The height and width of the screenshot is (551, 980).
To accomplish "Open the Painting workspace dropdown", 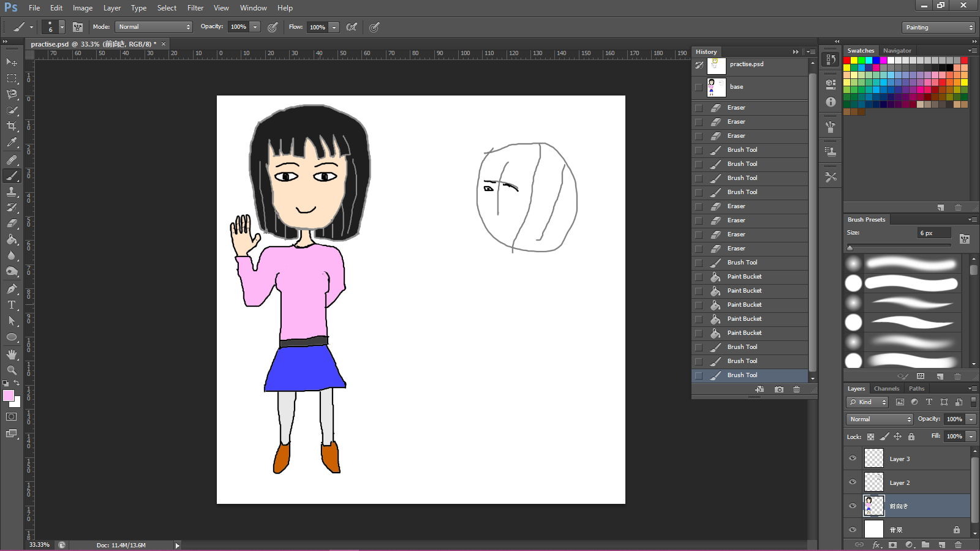I will 938,27.
